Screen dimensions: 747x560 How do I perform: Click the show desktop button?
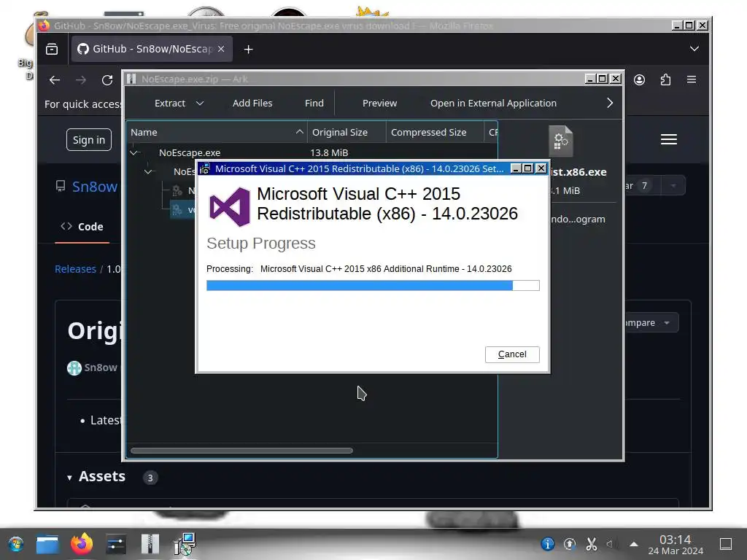tap(726, 544)
